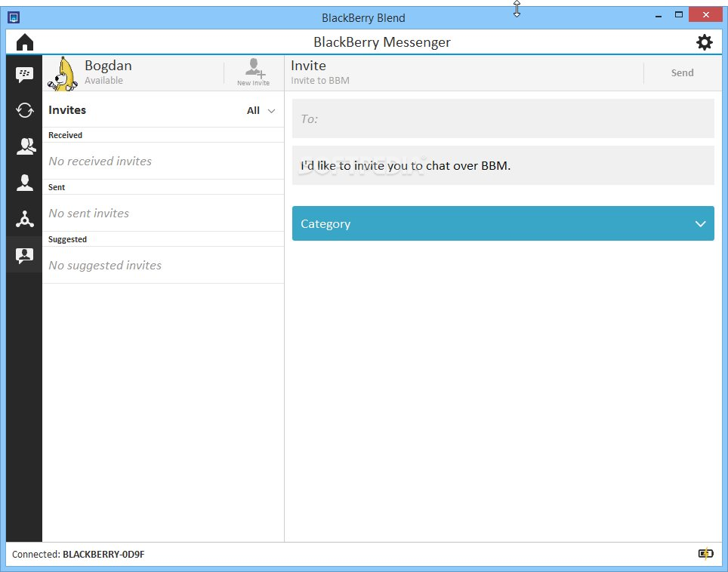728x572 pixels.
Task: Click the connected device name BLACKBERRY-0D9F
Action: click(103, 554)
